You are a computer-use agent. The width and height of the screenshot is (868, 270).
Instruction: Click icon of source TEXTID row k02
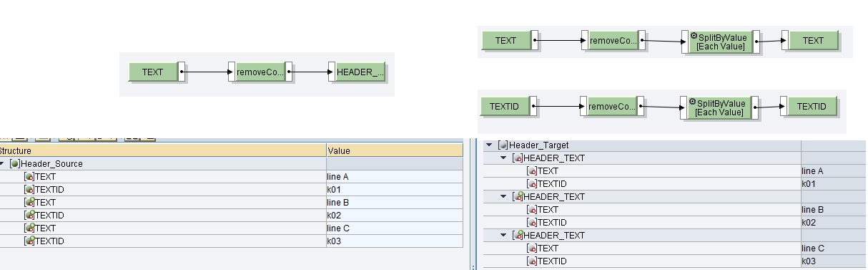(29, 216)
